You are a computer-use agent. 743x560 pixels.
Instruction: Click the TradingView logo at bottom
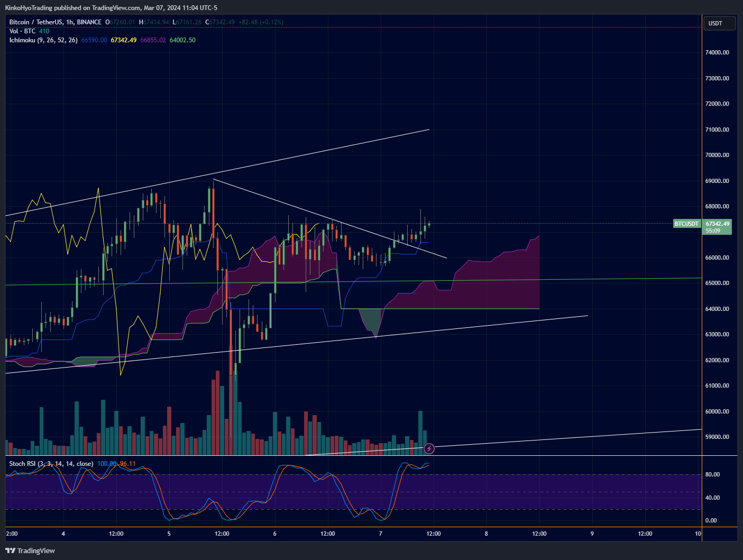click(x=30, y=550)
